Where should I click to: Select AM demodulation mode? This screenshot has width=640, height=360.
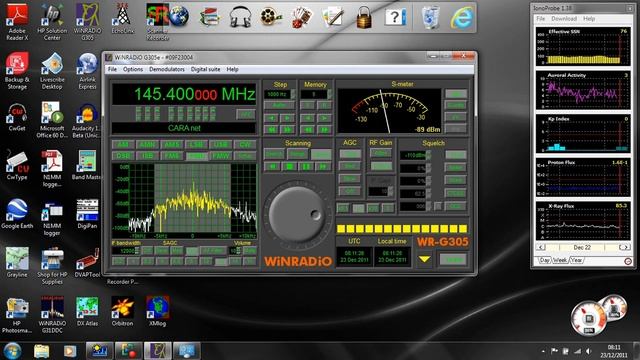(x=122, y=144)
